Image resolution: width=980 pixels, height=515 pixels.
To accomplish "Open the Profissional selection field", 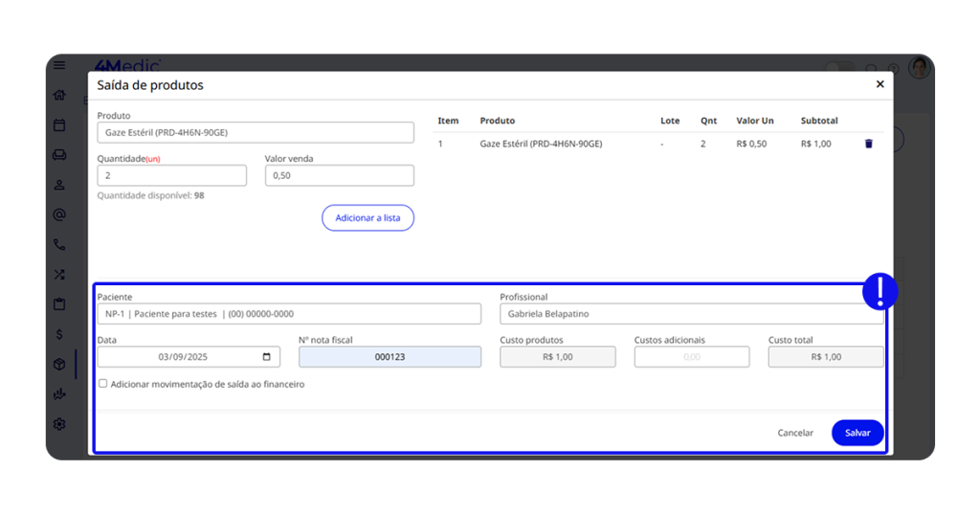I will (691, 314).
